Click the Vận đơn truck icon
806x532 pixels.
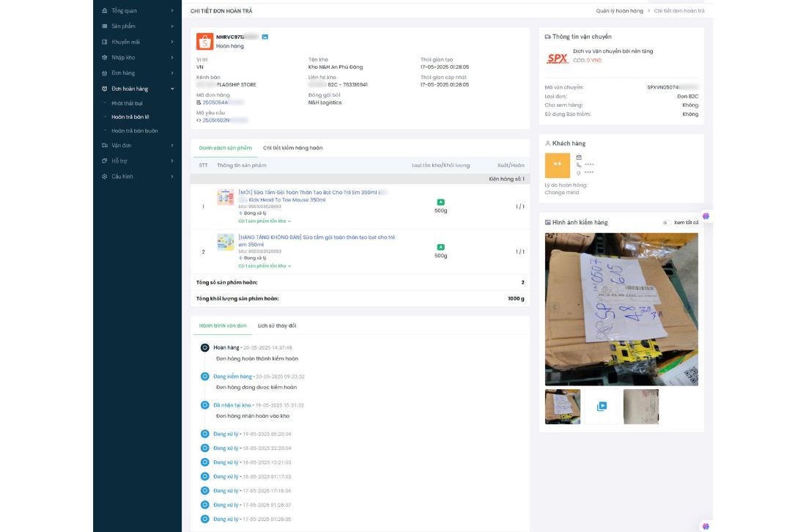click(105, 146)
